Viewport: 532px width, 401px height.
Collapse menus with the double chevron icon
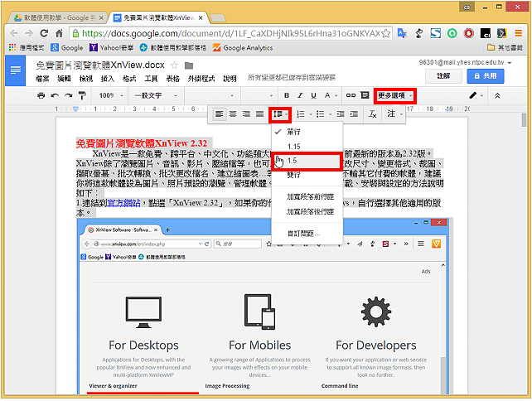coord(497,95)
